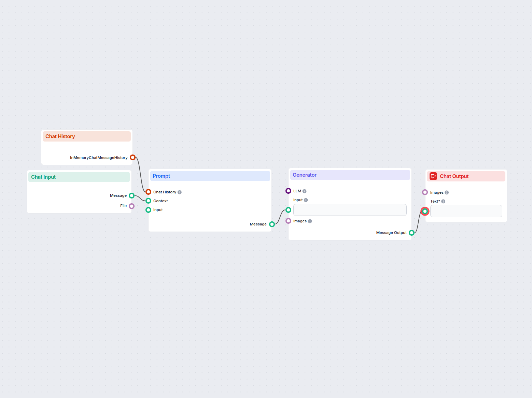Open the info tooltip for Chat History on Prompt
Viewport: 532px width, 398px height.
179,192
